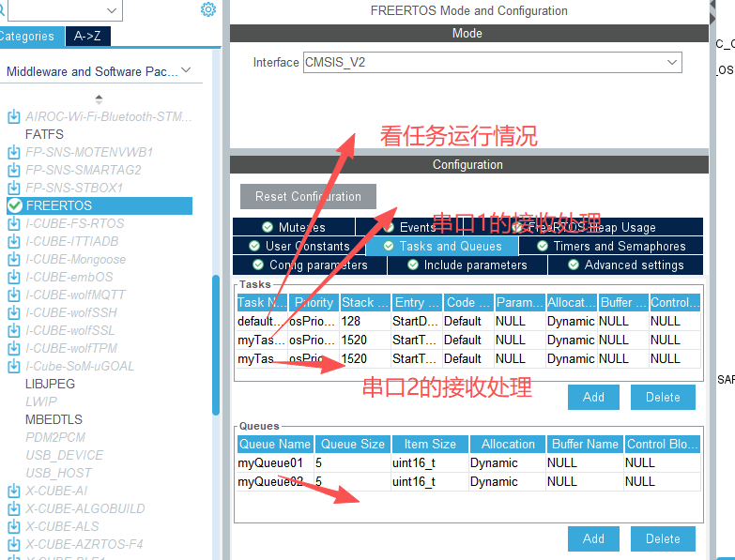Open the Include parameters tab

(x=467, y=265)
